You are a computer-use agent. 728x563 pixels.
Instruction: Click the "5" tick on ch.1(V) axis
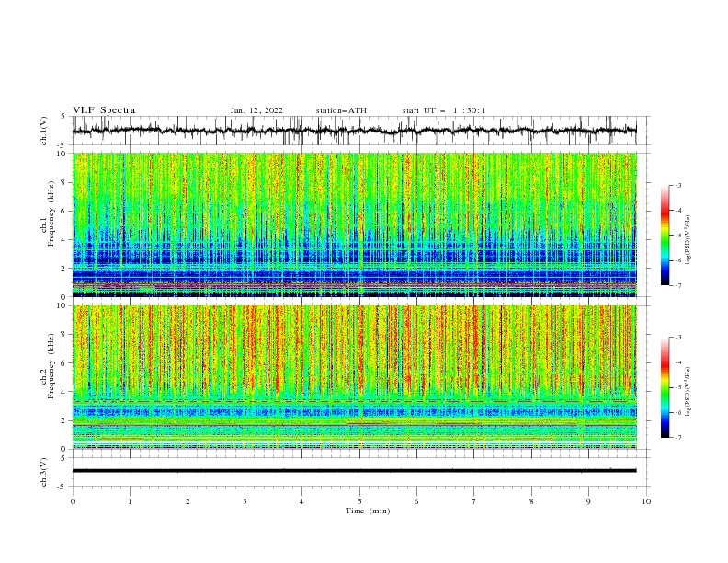pos(63,117)
